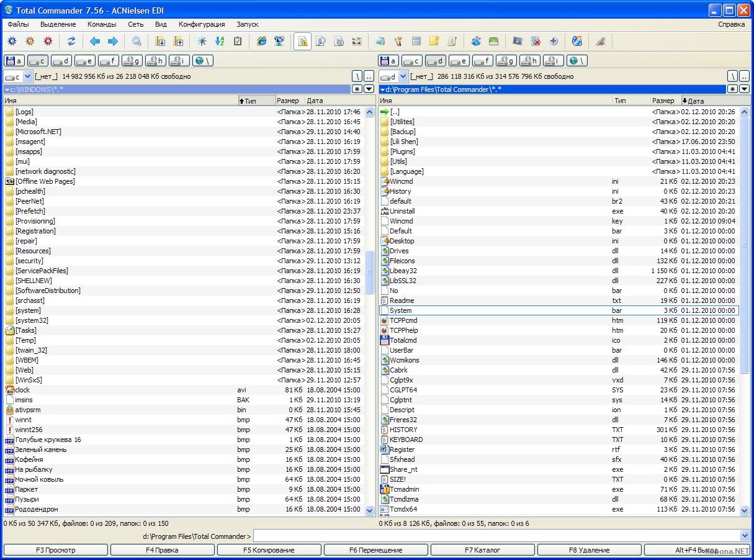The width and height of the screenshot is (754, 560).
Task: Click the orange gear toolbar icon
Action: pos(30,42)
